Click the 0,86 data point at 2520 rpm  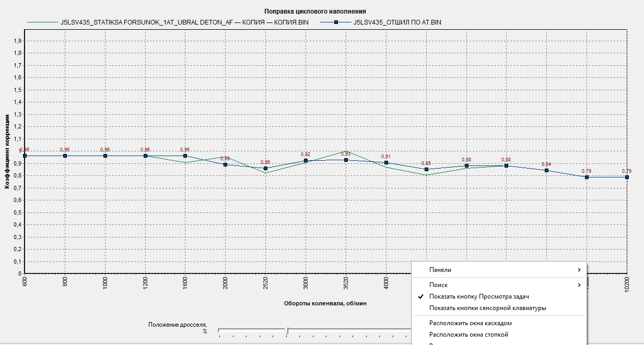(x=265, y=168)
